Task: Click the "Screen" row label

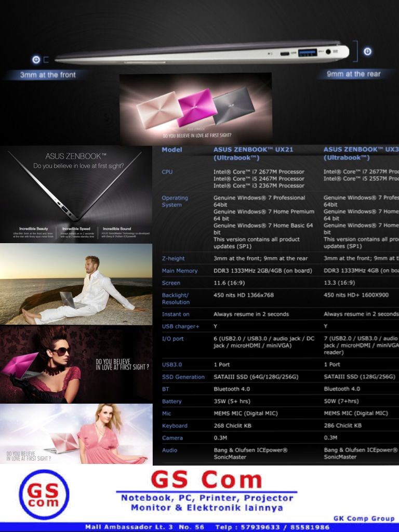Action: point(170,283)
